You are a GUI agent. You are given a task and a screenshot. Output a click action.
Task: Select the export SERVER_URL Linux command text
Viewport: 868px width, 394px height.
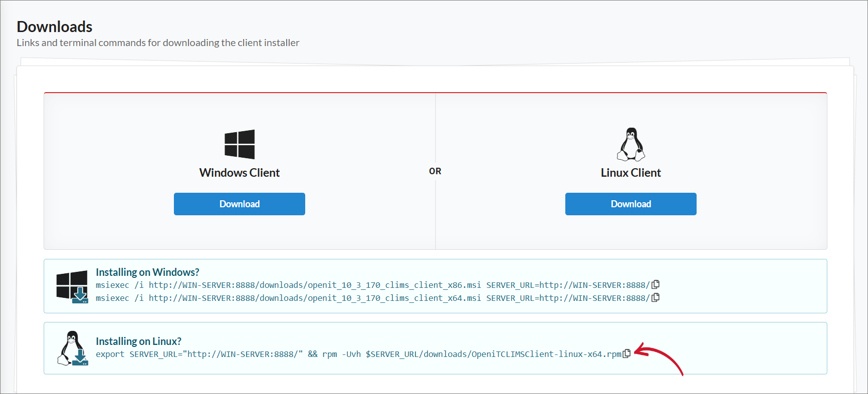[358, 354]
